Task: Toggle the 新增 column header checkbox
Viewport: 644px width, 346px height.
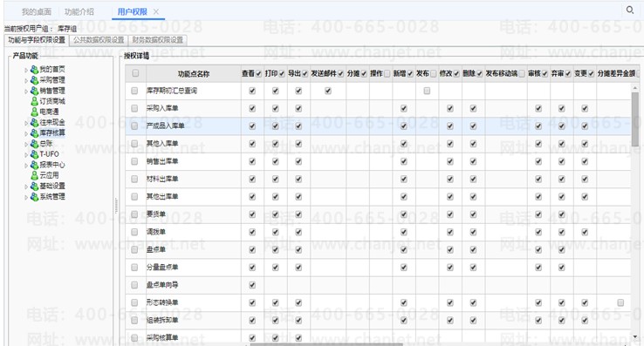Action: click(410, 74)
